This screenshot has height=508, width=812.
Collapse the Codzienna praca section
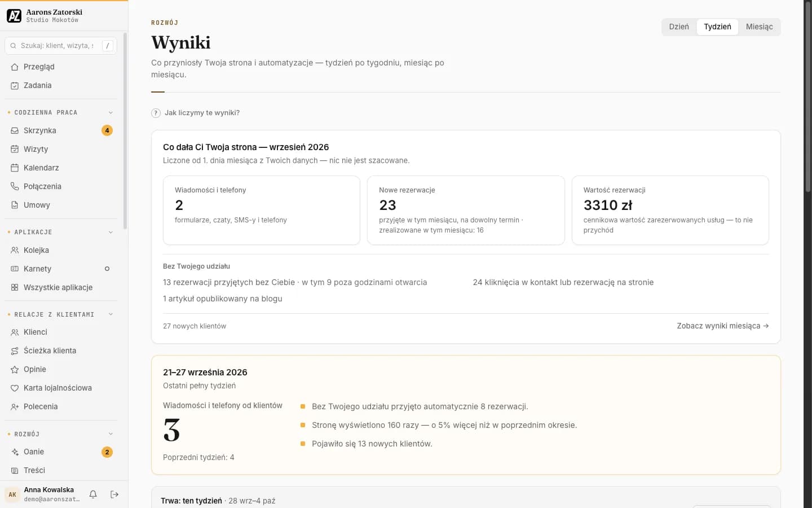[111, 112]
